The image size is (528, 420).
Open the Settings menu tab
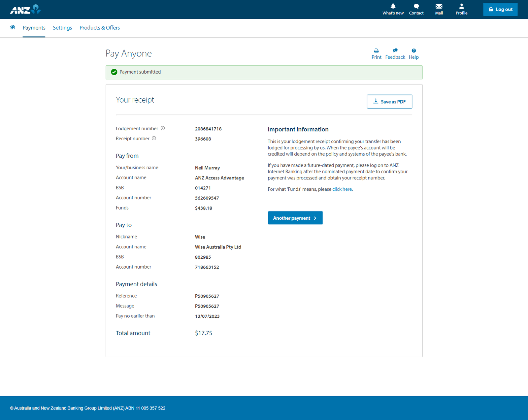pyautogui.click(x=62, y=28)
